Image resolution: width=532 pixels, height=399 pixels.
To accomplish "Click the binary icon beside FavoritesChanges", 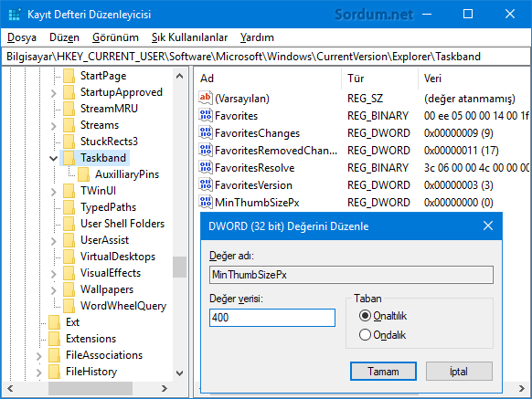I will click(206, 133).
